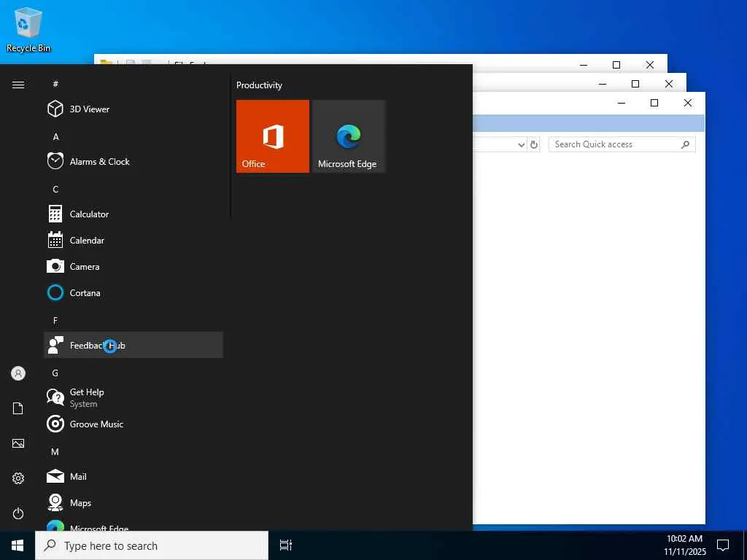Open the 3D Viewer app
The image size is (747, 560).
click(x=133, y=109)
